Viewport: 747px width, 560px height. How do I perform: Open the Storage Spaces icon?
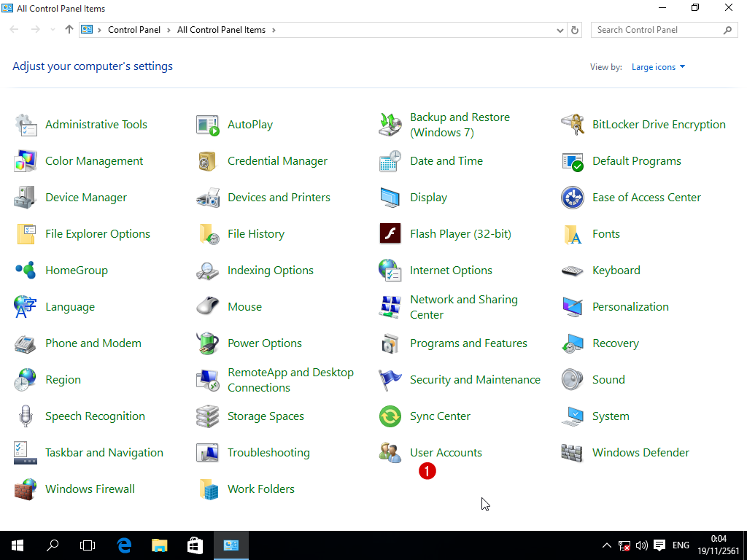coord(208,416)
